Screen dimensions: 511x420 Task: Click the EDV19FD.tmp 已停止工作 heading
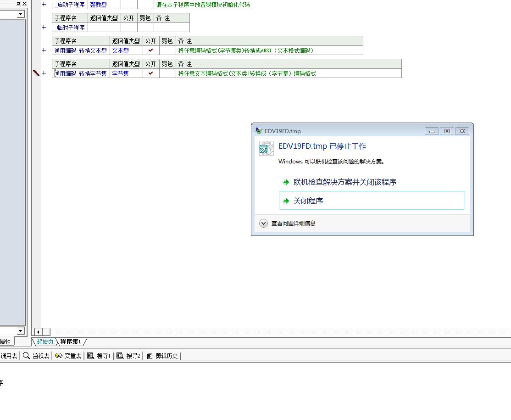pos(322,146)
